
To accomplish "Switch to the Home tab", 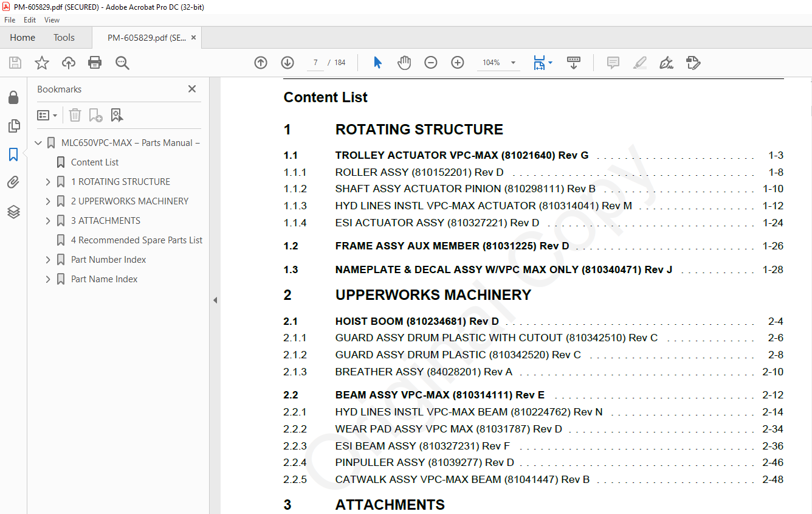I will 22,38.
